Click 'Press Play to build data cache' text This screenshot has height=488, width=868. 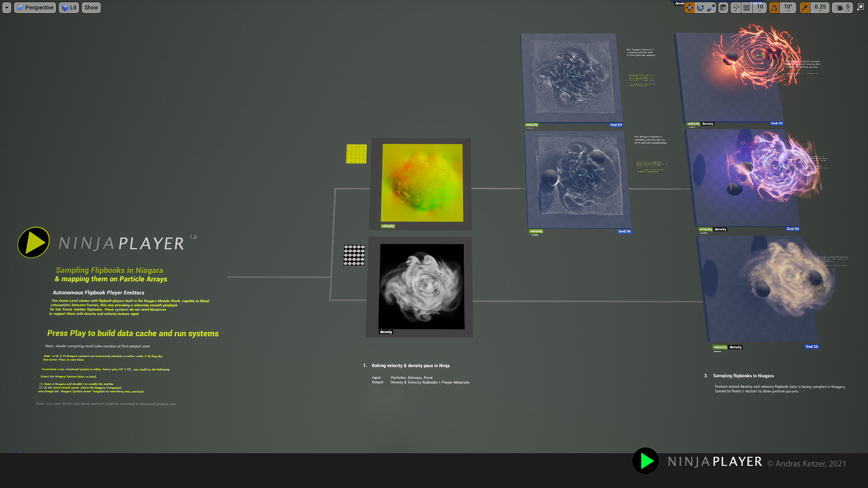tap(133, 333)
